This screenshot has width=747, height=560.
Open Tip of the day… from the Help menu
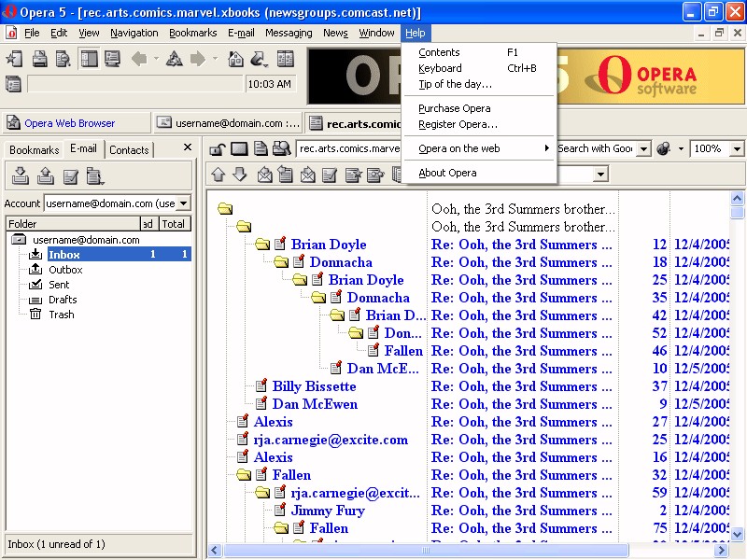coord(479,84)
